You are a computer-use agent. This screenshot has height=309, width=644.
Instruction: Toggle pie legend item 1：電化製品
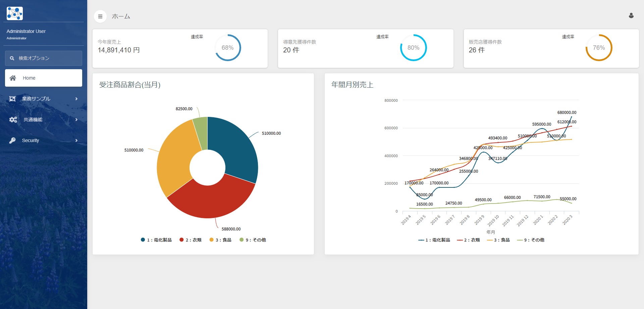point(156,240)
